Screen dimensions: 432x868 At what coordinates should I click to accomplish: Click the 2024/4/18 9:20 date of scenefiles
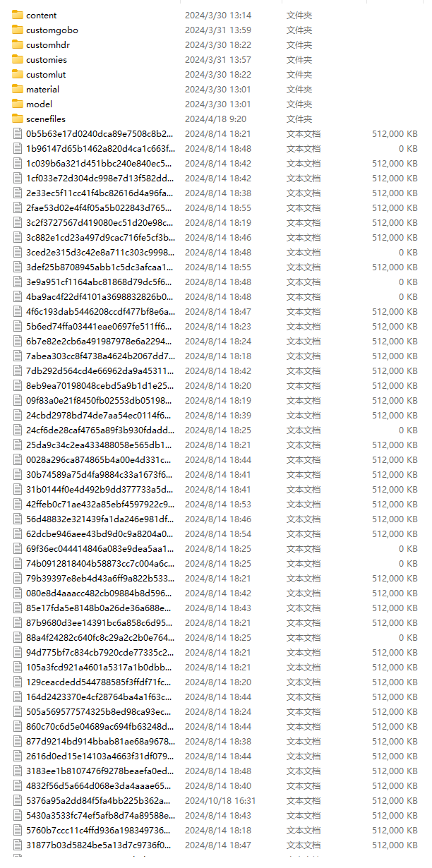pyautogui.click(x=216, y=119)
